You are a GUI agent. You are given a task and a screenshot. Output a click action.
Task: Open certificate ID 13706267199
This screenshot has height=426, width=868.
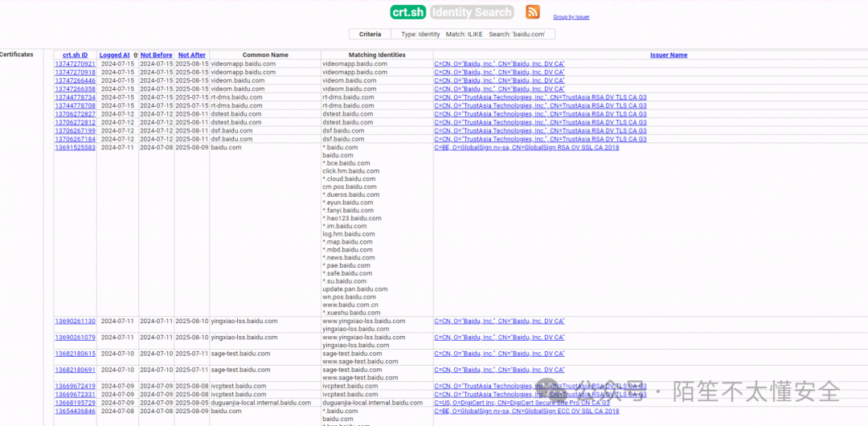(76, 130)
